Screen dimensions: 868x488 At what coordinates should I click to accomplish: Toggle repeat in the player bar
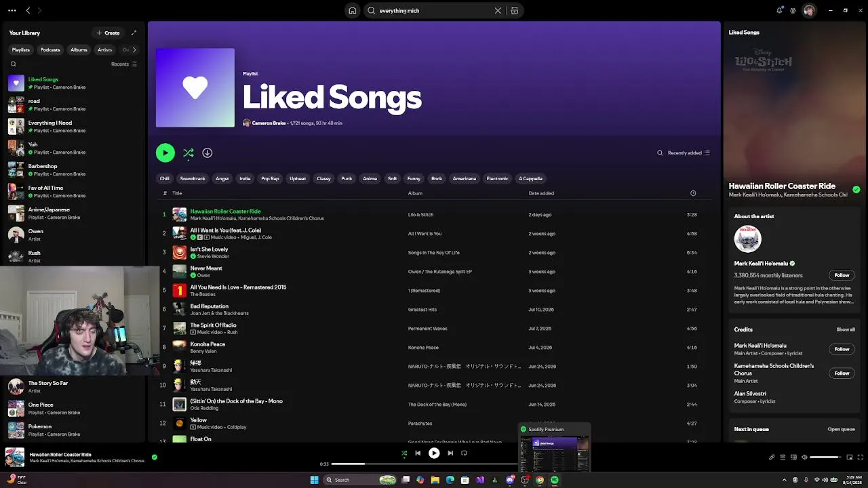click(464, 453)
